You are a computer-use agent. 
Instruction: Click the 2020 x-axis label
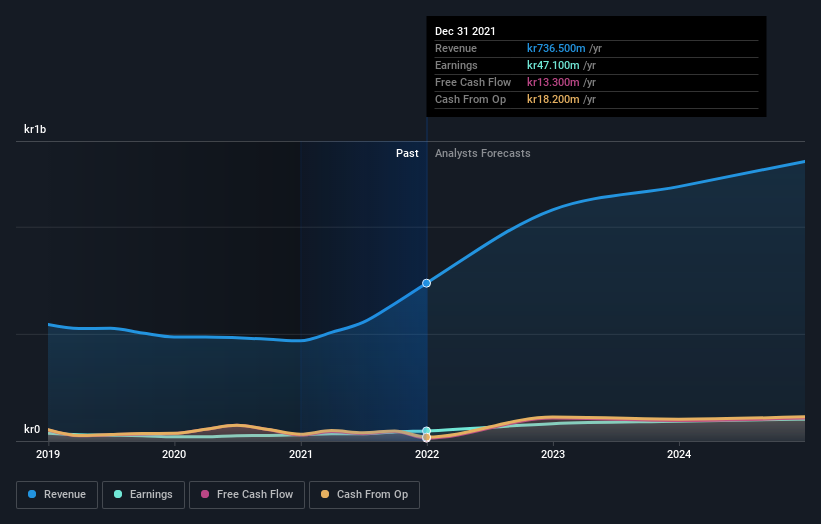[174, 454]
